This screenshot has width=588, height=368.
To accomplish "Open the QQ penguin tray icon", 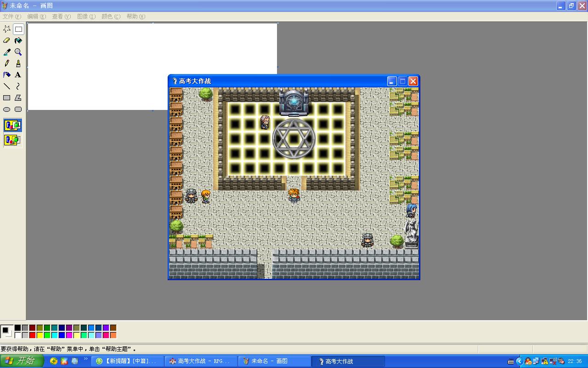I will pos(528,361).
